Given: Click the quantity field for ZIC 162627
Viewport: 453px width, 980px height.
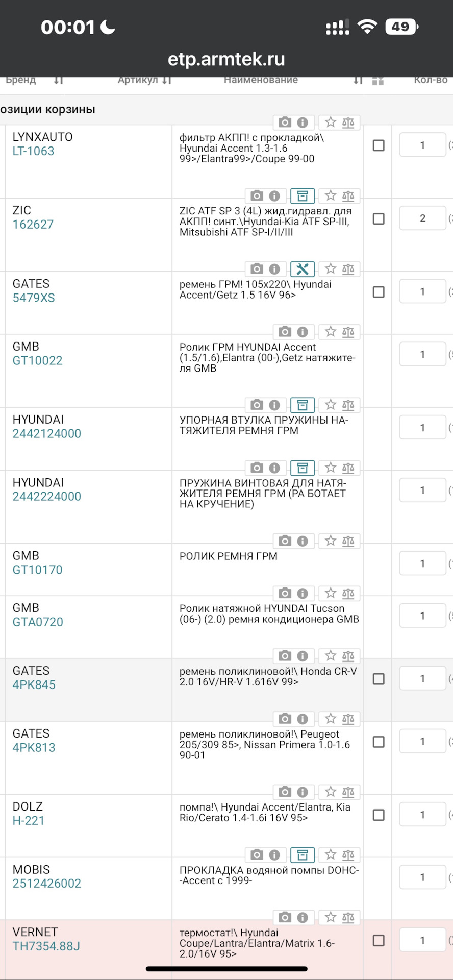Looking at the screenshot, I should pyautogui.click(x=422, y=218).
